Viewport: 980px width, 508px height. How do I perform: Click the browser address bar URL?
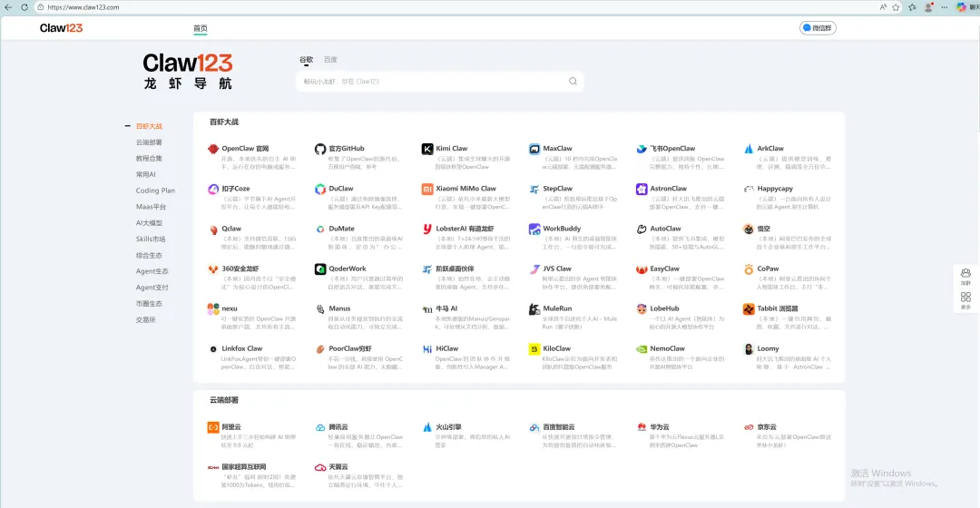[83, 7]
